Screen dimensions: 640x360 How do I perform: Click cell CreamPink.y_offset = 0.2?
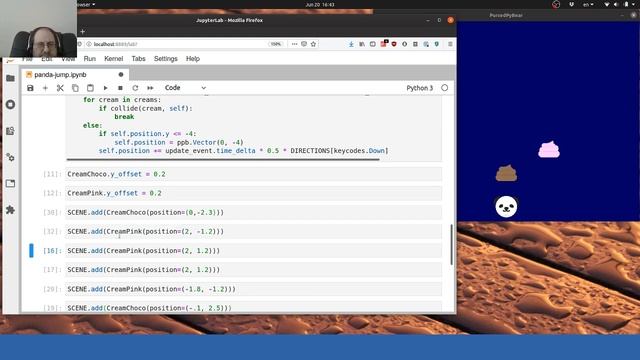tap(253, 193)
